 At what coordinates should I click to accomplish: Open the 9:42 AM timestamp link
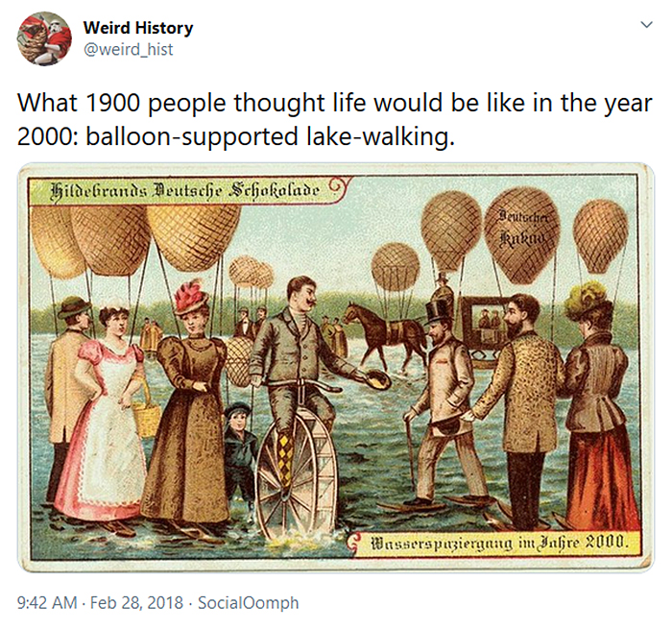pos(48,603)
